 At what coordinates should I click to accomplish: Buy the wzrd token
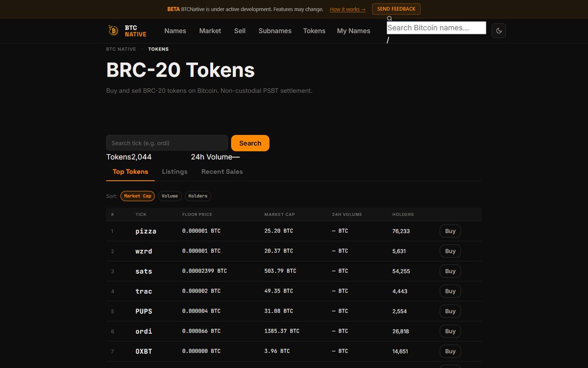click(x=450, y=251)
